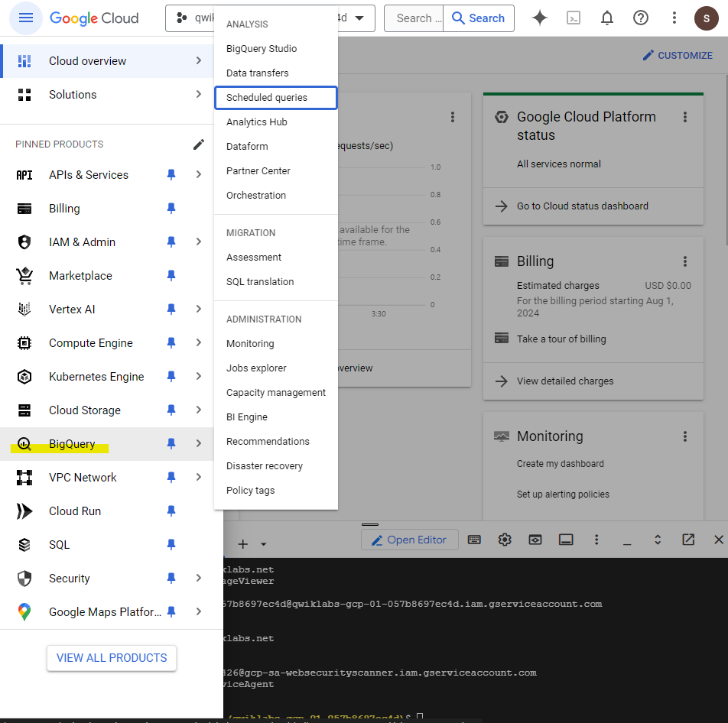Image resolution: width=728 pixels, height=723 pixels.
Task: Open Monitoring card three-dot menu
Action: click(x=685, y=436)
